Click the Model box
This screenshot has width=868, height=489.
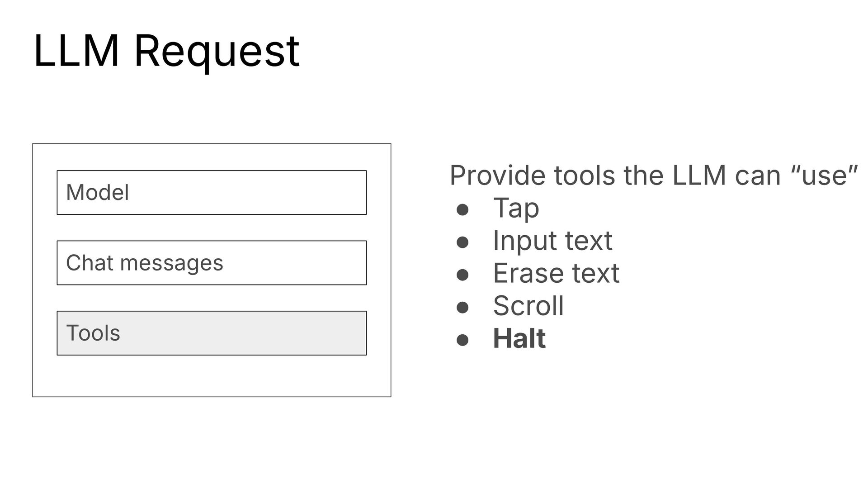(x=212, y=193)
